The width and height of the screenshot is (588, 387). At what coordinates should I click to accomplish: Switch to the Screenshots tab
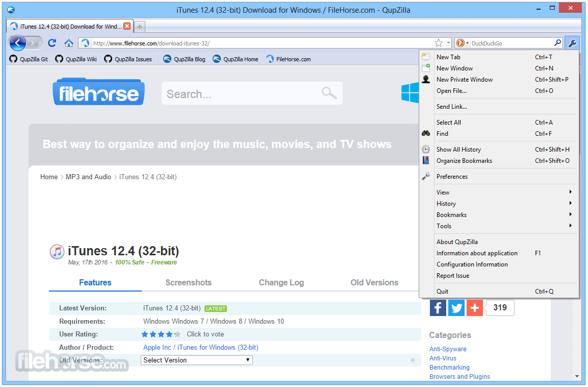point(188,283)
